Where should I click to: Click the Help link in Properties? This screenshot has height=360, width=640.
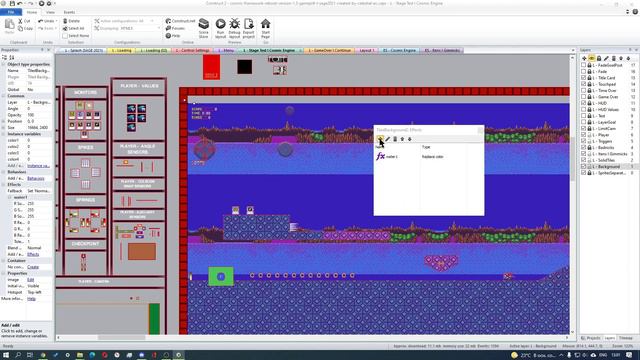click(x=31, y=299)
